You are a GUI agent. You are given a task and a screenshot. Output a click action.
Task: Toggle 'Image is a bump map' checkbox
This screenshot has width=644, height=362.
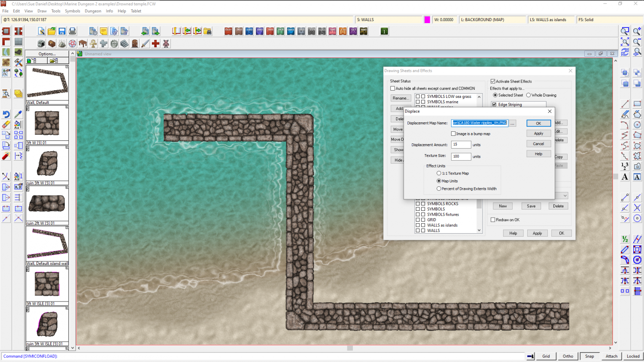(453, 134)
